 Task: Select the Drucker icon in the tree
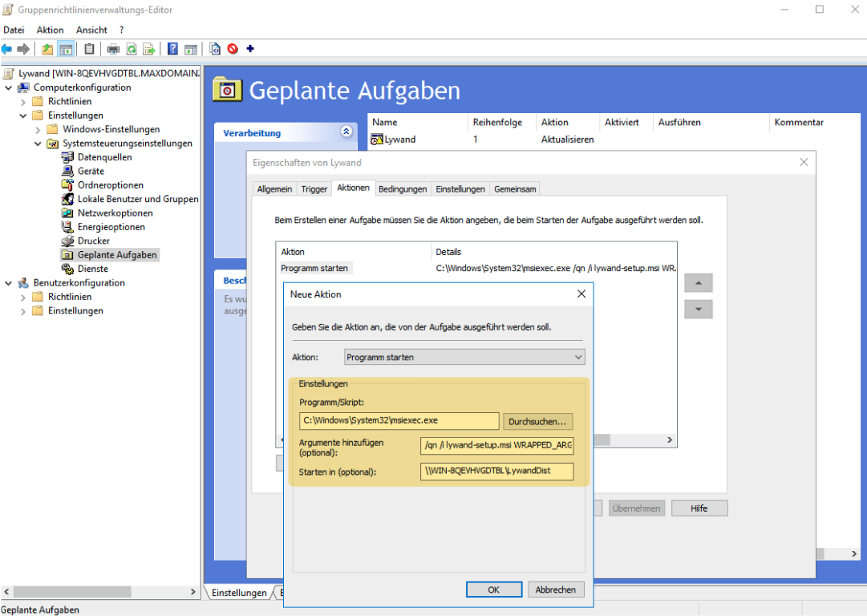pyautogui.click(x=67, y=241)
